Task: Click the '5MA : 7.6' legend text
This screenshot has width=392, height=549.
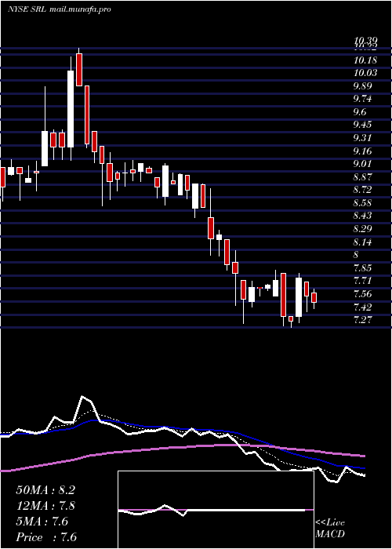Action: 42,522
